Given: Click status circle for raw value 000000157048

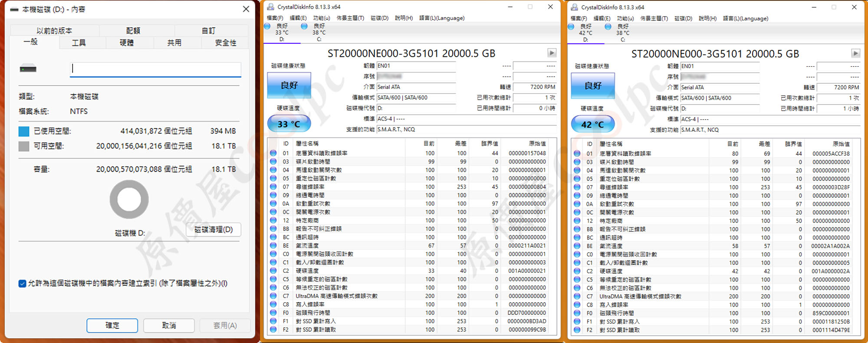Looking at the screenshot, I should tap(273, 153).
